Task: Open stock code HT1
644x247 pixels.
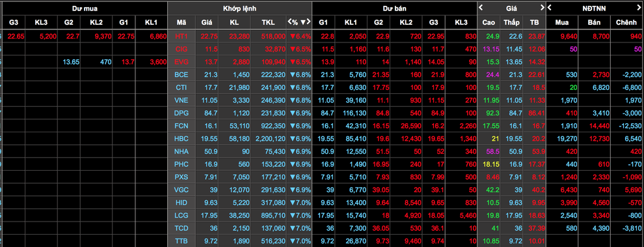Action: 181,36
